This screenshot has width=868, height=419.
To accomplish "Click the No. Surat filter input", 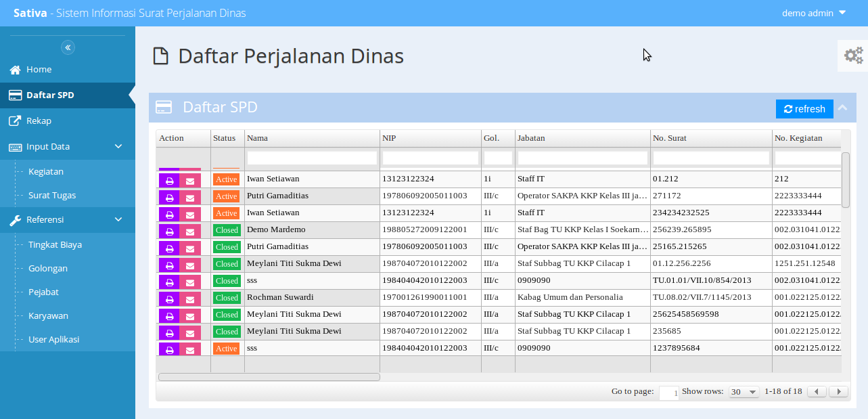I will click(711, 158).
